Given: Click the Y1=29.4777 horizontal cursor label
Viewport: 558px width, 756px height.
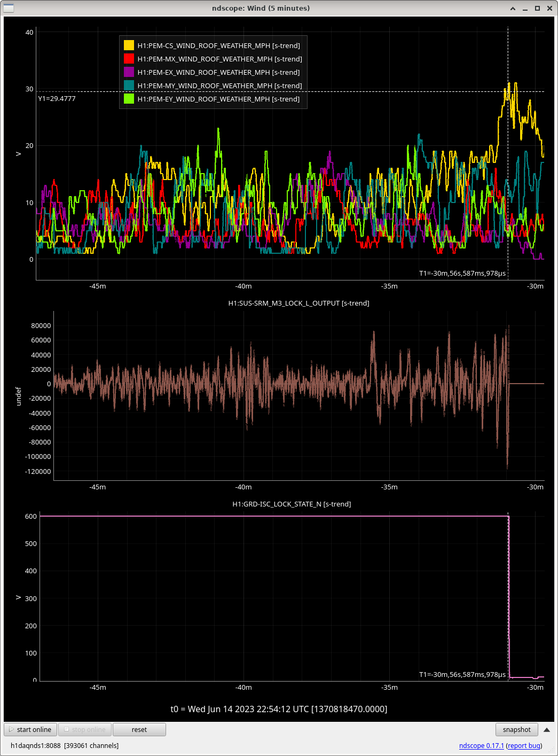Looking at the screenshot, I should click(57, 99).
